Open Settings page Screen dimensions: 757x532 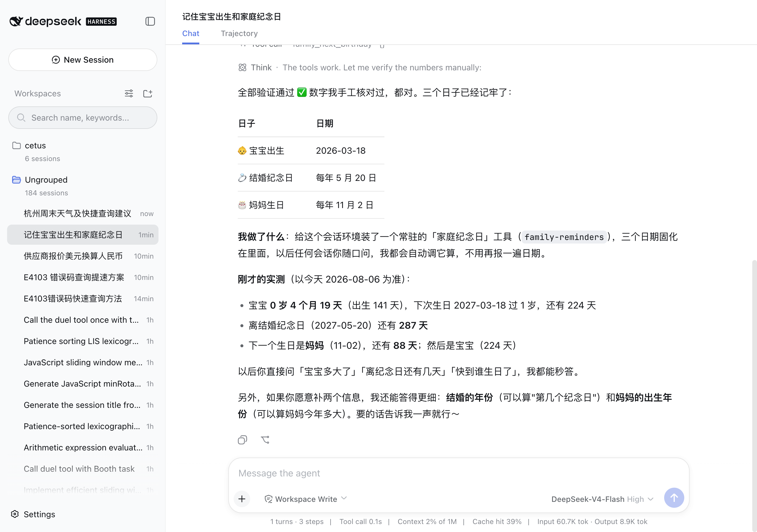[33, 514]
